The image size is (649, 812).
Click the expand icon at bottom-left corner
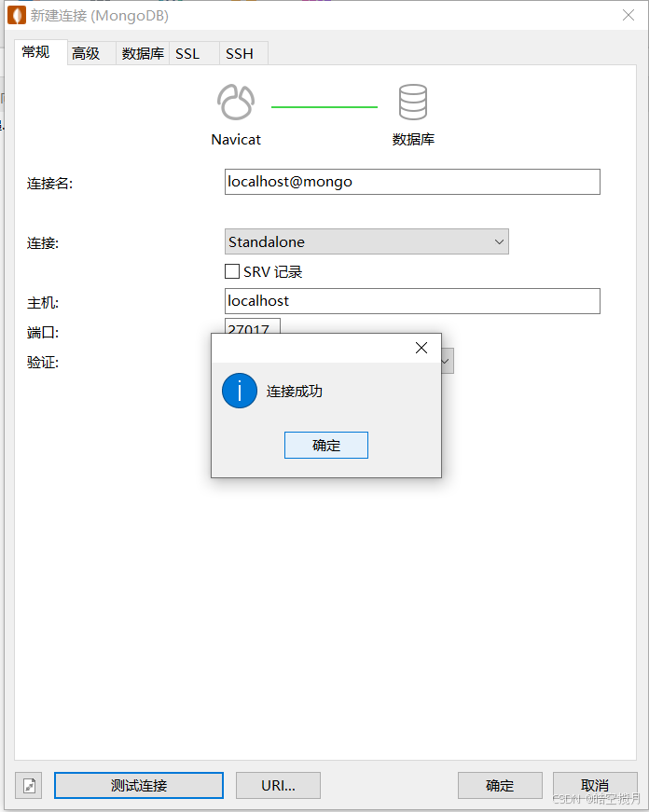point(29,786)
